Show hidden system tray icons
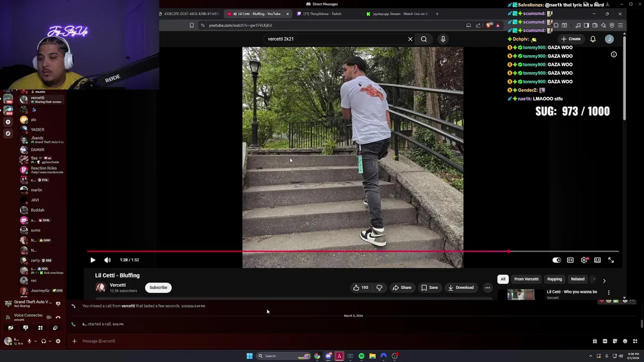 (591, 356)
